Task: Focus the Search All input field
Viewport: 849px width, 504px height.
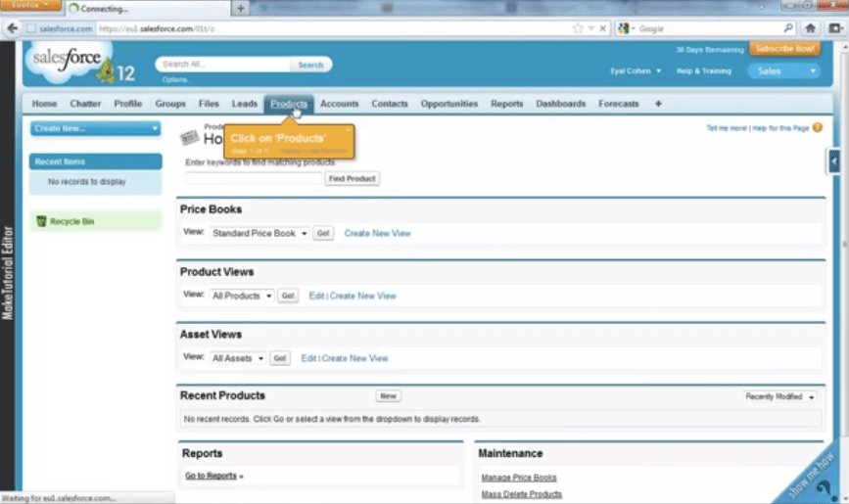Action: (x=223, y=65)
